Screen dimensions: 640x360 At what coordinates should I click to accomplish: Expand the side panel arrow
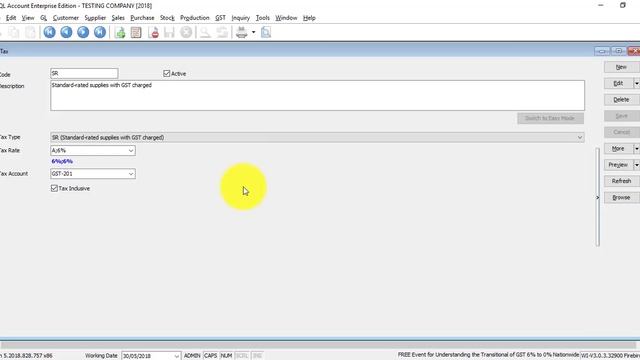[598, 198]
